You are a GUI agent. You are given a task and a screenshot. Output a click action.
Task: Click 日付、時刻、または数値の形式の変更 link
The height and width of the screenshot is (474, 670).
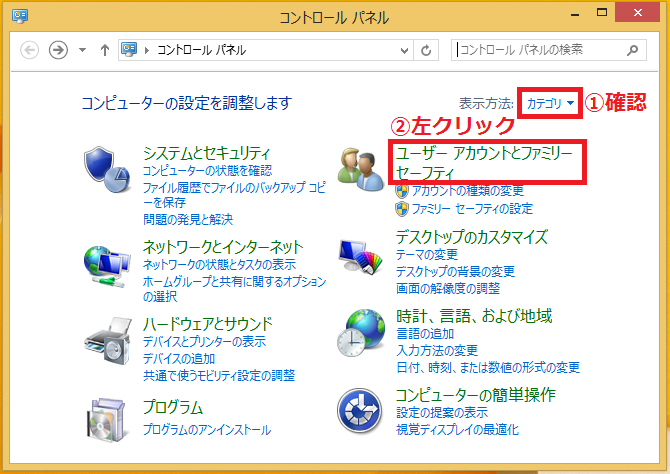pos(488,367)
